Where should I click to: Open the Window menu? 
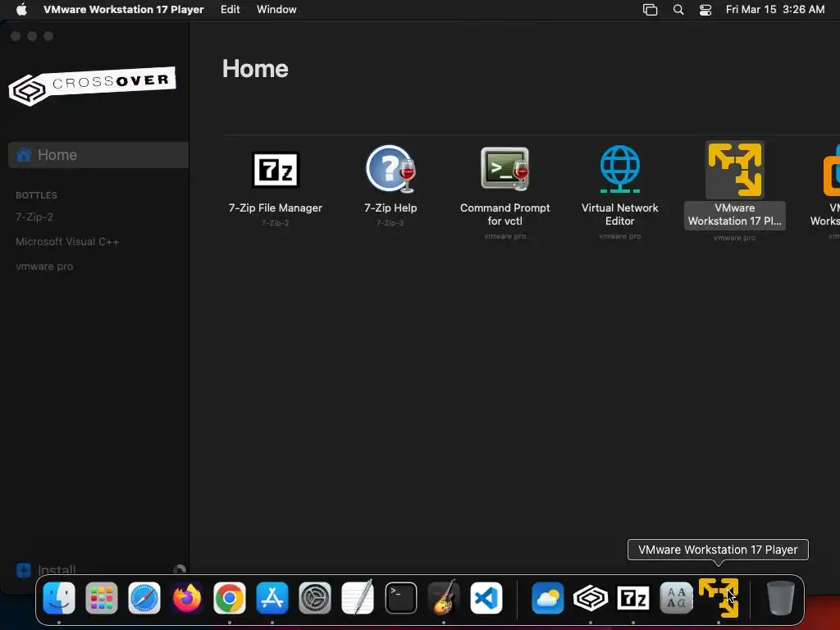(x=276, y=9)
